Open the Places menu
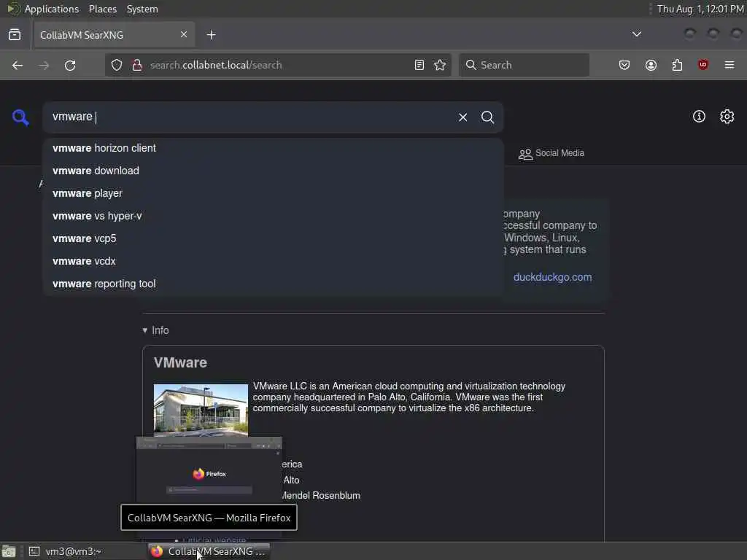Image resolution: width=747 pixels, height=560 pixels. tap(103, 9)
